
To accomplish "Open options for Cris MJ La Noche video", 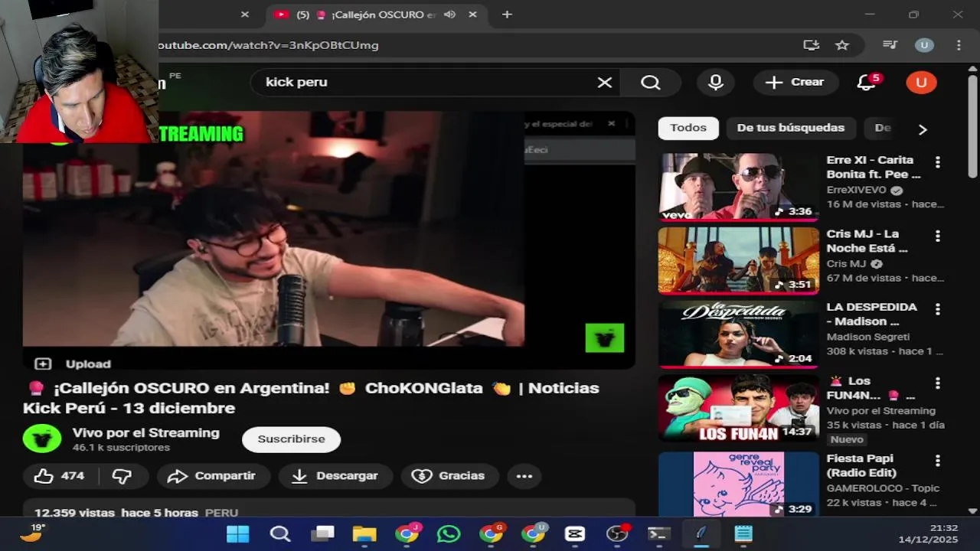I will pyautogui.click(x=937, y=236).
